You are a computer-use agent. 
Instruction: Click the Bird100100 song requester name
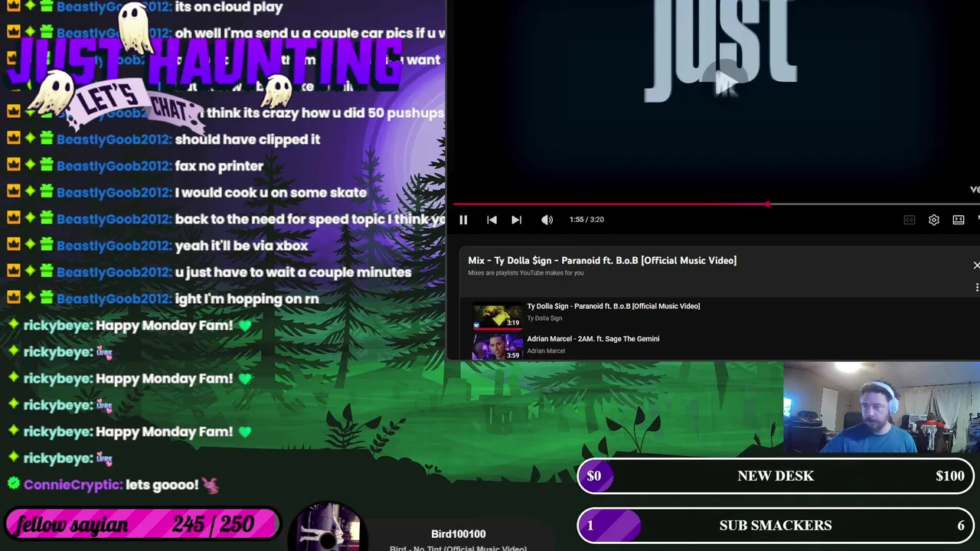coord(459,534)
